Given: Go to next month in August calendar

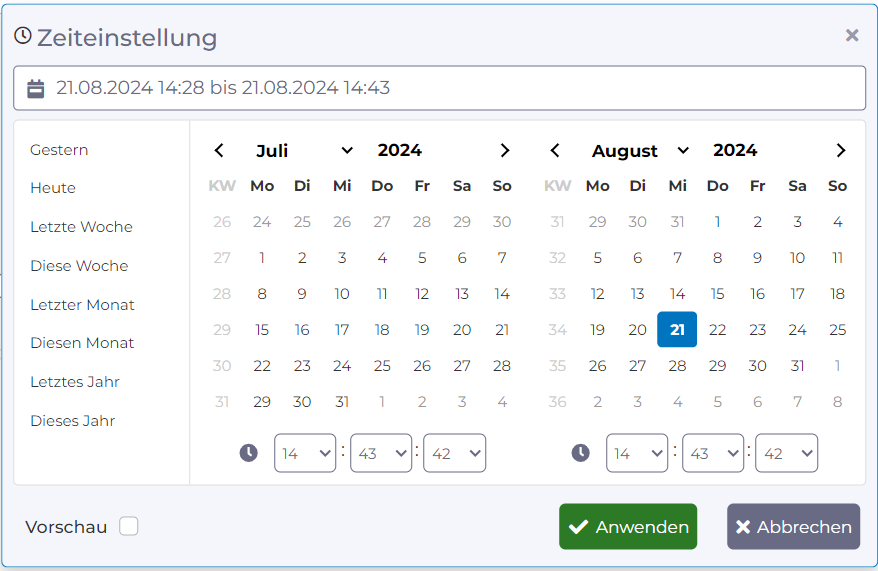Looking at the screenshot, I should tap(840, 151).
